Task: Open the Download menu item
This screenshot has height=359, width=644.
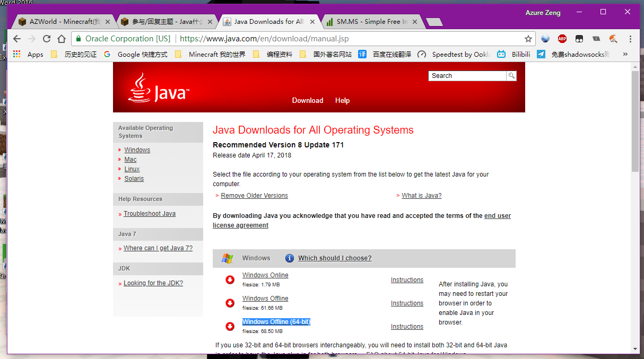Action: (x=308, y=100)
